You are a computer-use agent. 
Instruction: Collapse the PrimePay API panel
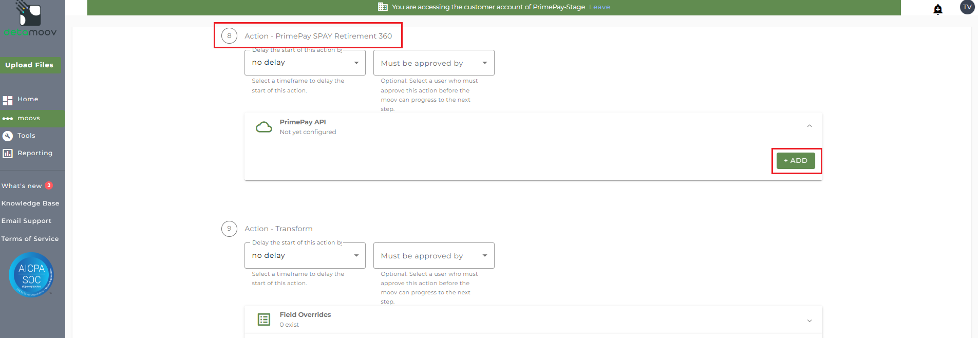point(809,126)
